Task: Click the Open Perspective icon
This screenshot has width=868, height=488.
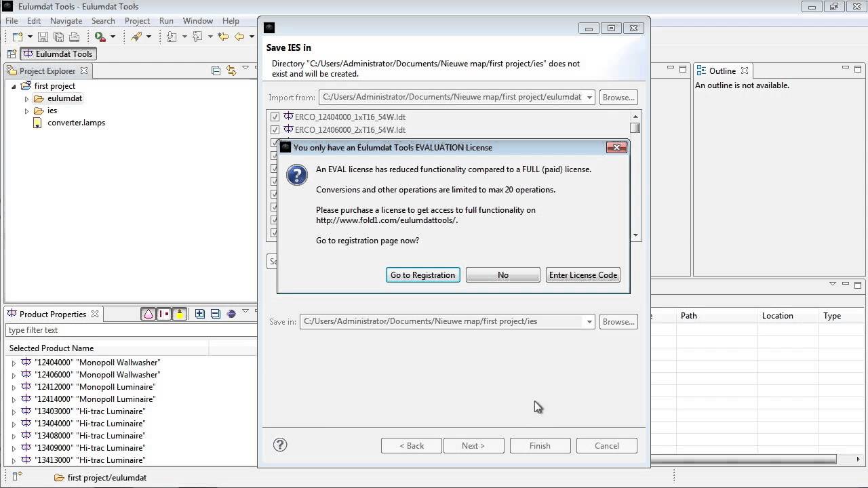Action: tap(12, 54)
